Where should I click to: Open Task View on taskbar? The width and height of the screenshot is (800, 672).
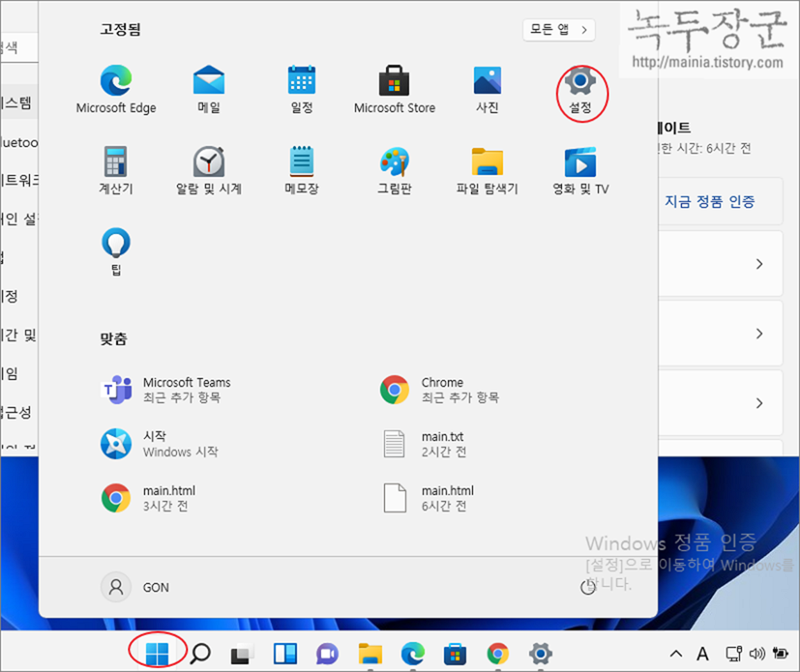pyautogui.click(x=242, y=653)
